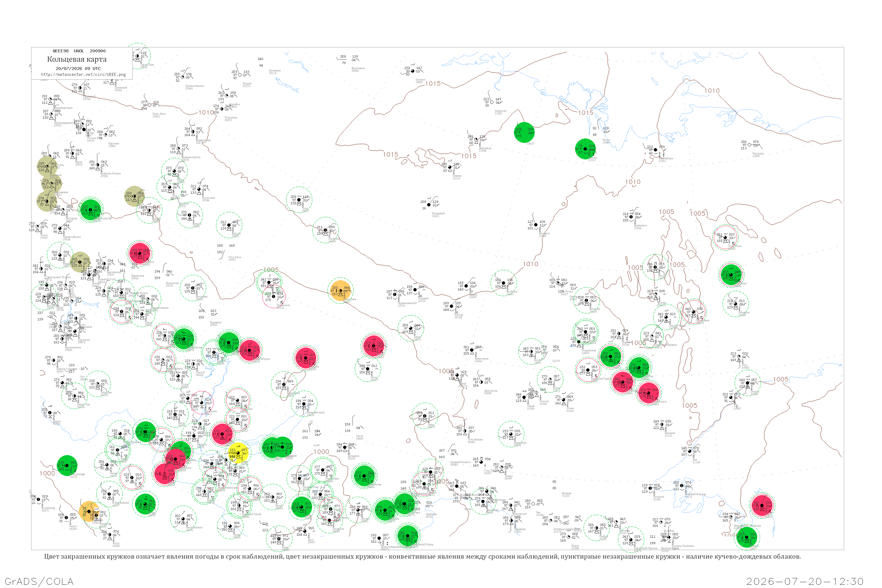Select the green circle at Bulgan
Screen dimensions: 882x588
145,503
